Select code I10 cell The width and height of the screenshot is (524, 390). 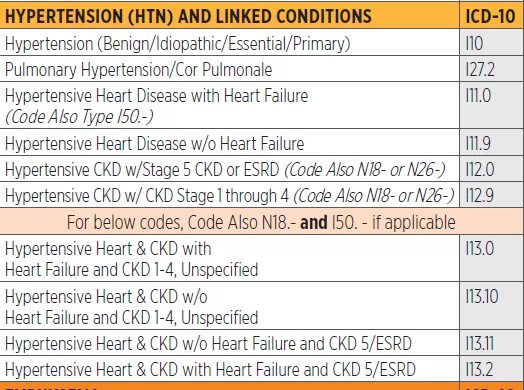click(492, 43)
